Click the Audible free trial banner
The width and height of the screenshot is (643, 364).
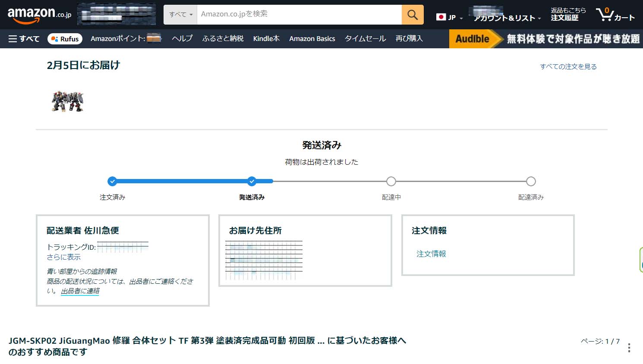[x=546, y=39]
